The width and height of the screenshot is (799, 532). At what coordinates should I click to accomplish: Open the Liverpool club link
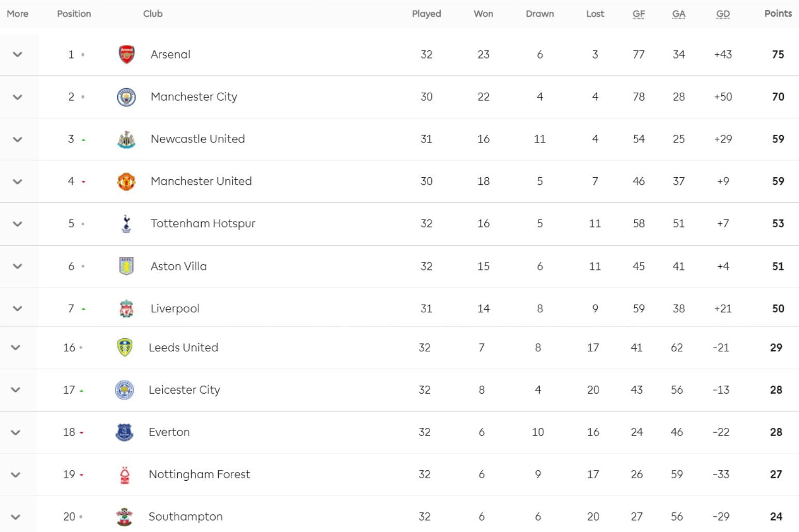click(x=175, y=309)
